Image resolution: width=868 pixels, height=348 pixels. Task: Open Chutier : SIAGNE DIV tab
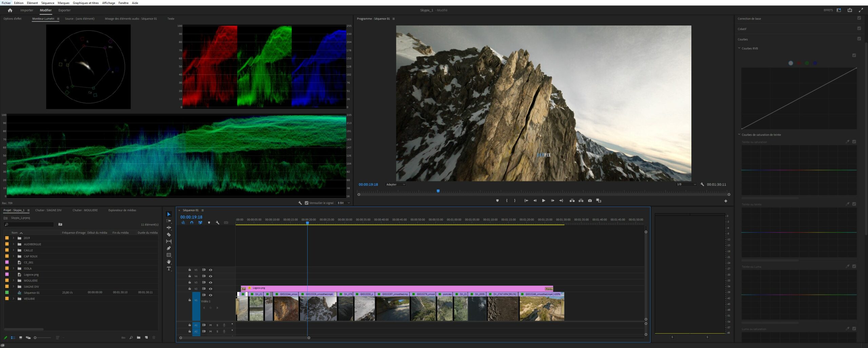[x=48, y=210]
